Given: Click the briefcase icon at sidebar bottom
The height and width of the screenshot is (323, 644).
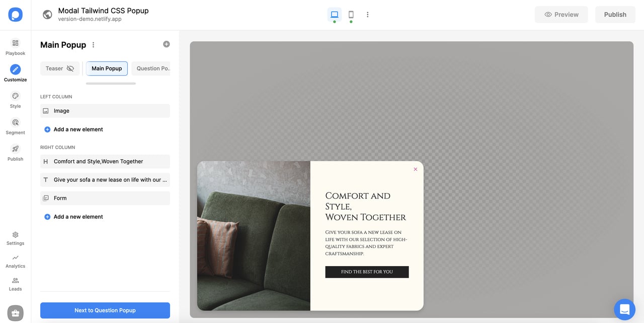Looking at the screenshot, I should coord(15,313).
